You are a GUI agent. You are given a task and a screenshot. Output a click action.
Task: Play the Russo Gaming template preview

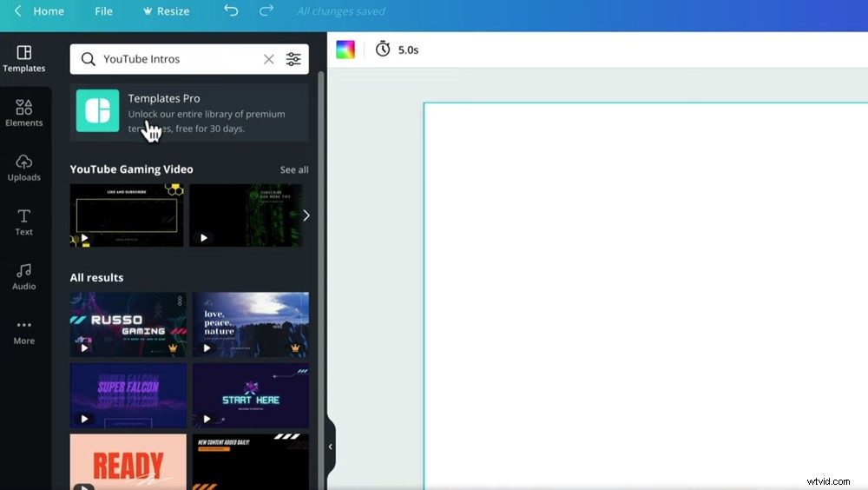click(x=84, y=348)
